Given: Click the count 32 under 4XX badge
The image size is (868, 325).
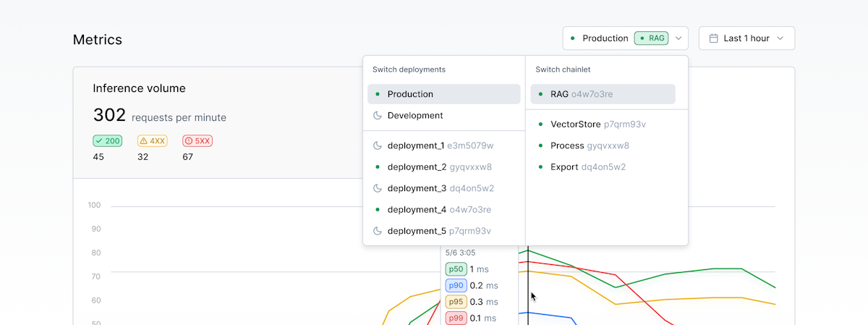Looking at the screenshot, I should point(143,156).
